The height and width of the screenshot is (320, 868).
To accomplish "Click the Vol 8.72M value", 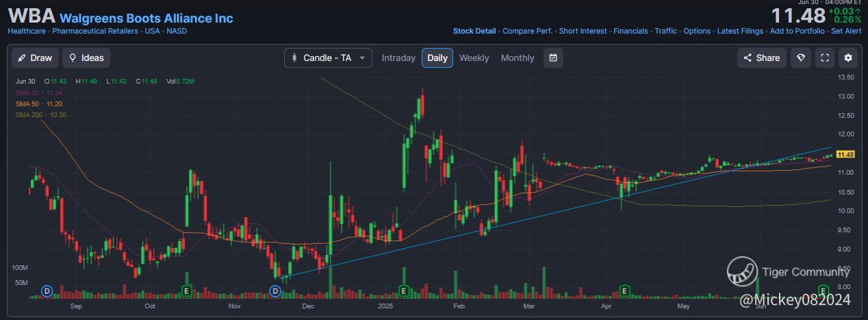I will 181,82.
